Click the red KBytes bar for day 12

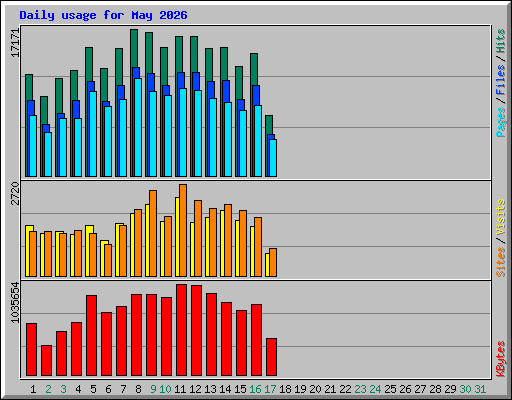point(196,330)
